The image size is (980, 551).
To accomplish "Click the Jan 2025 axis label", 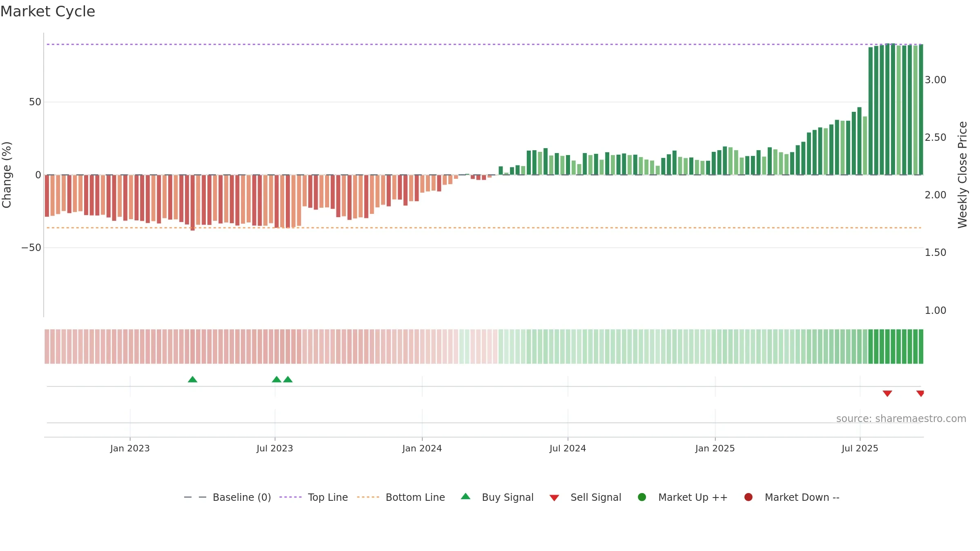I will 715,449.
